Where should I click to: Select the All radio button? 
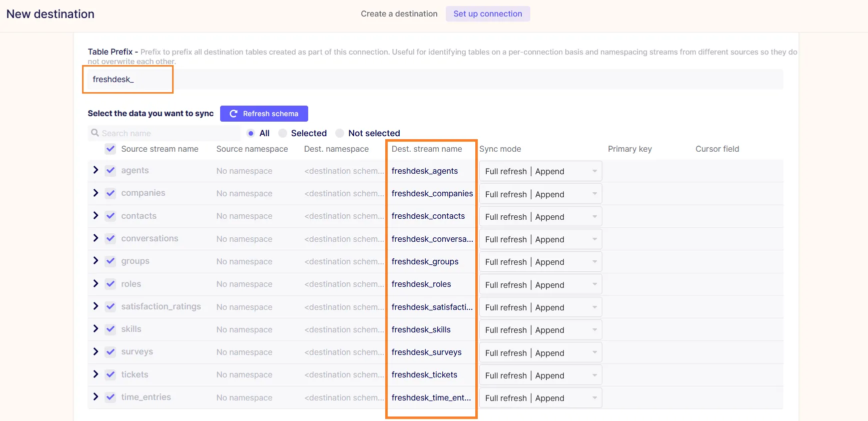[251, 133]
